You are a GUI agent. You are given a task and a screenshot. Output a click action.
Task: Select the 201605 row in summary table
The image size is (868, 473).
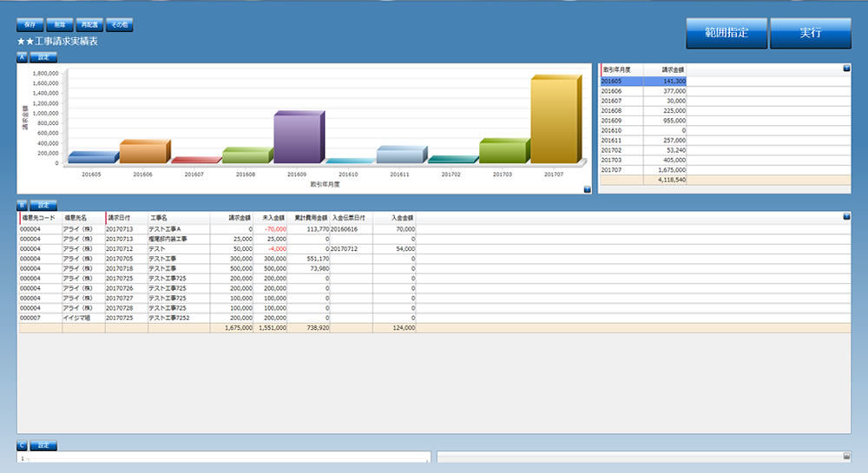click(x=642, y=81)
